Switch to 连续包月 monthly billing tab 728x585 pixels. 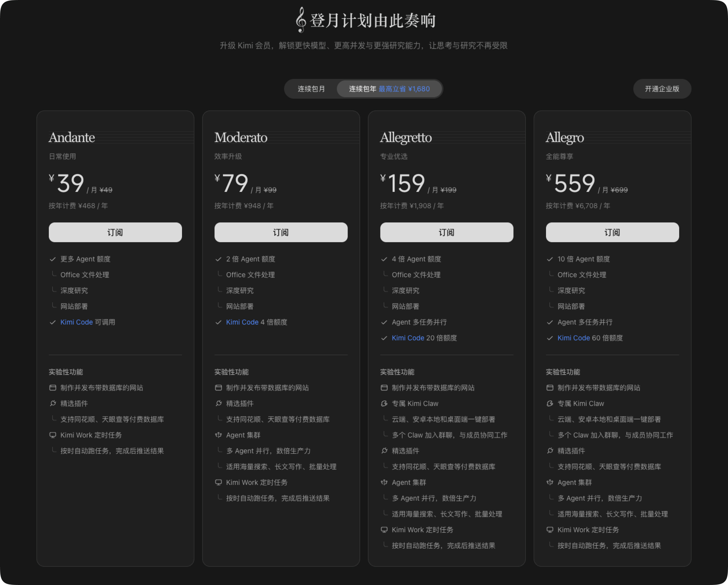311,89
